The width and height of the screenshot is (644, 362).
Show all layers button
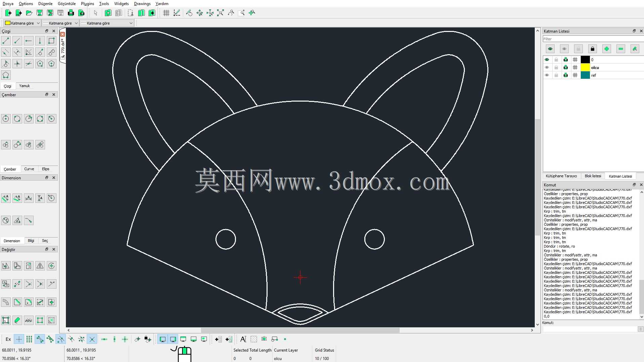coord(550,49)
